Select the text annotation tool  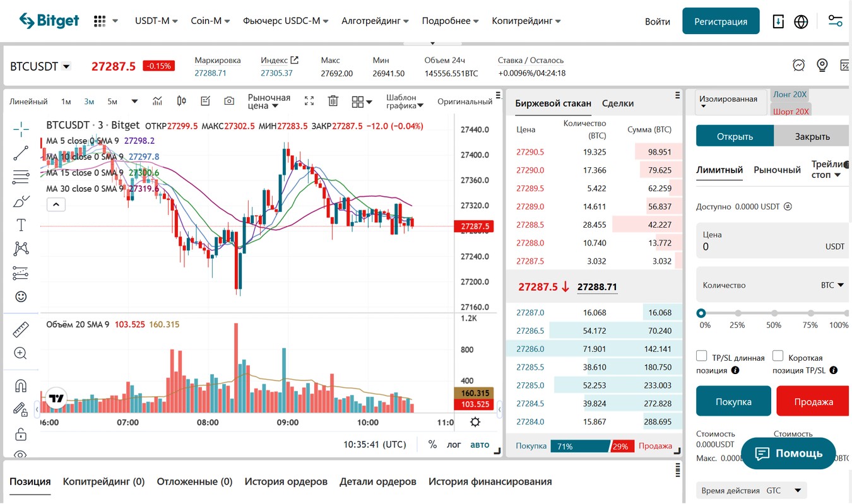click(x=21, y=225)
